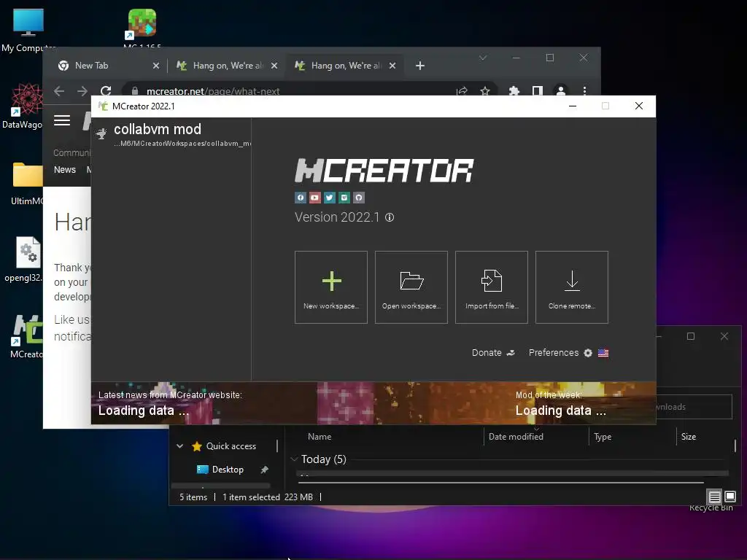Select the DataWagon desktop shortcut
The image size is (747, 560).
tap(23, 106)
